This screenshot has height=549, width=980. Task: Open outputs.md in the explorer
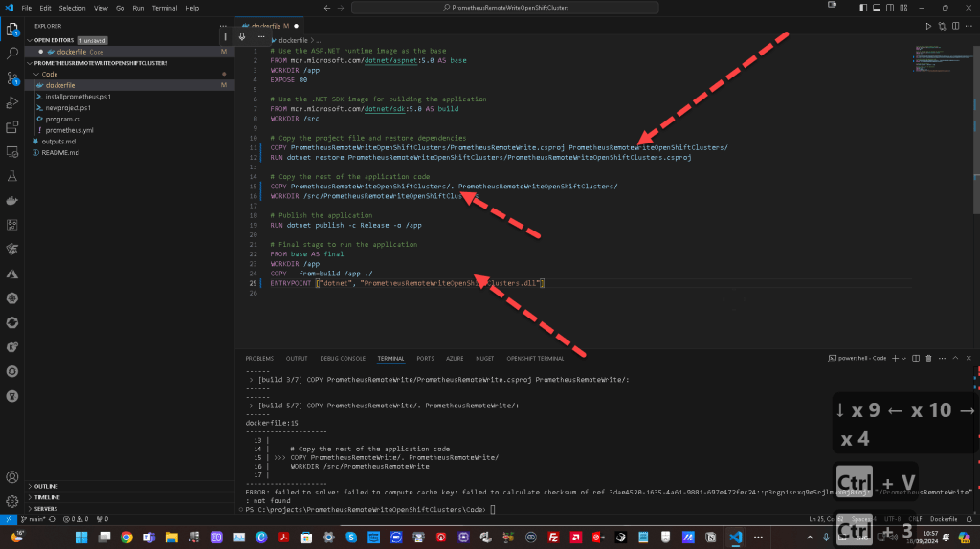click(x=58, y=142)
